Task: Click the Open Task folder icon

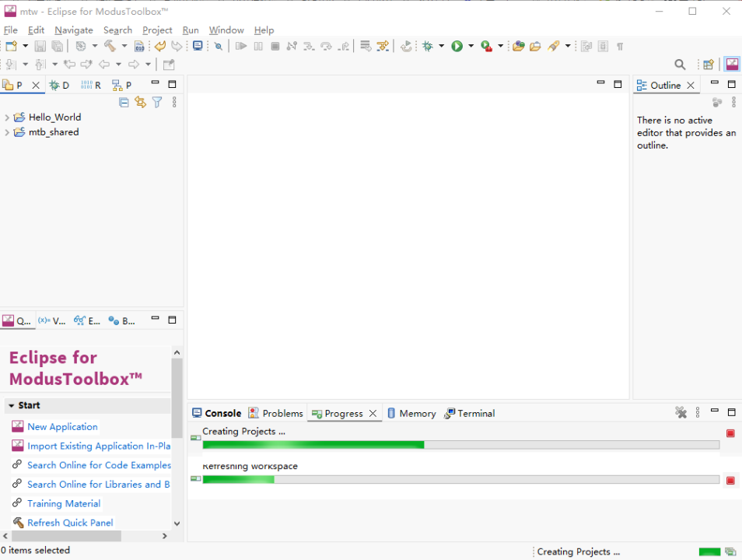Action: [x=535, y=46]
